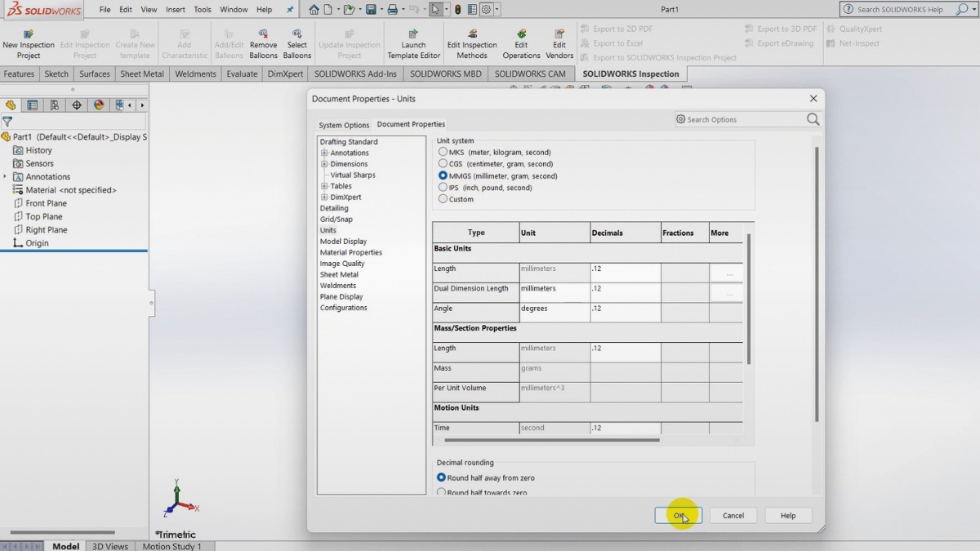Select MKS (meter, kilogram, second) unit system
The image size is (980, 551).
(443, 152)
